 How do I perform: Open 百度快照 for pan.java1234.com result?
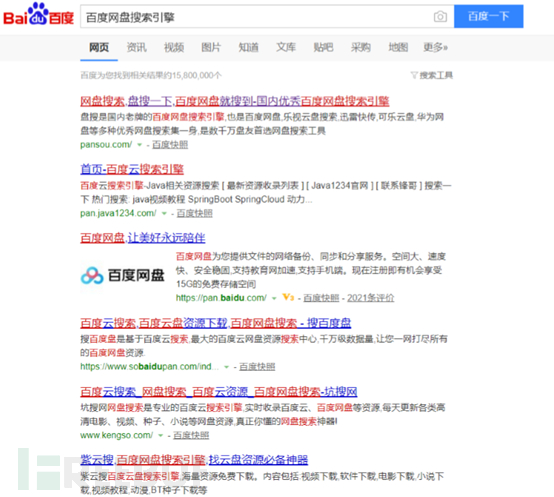point(194,213)
